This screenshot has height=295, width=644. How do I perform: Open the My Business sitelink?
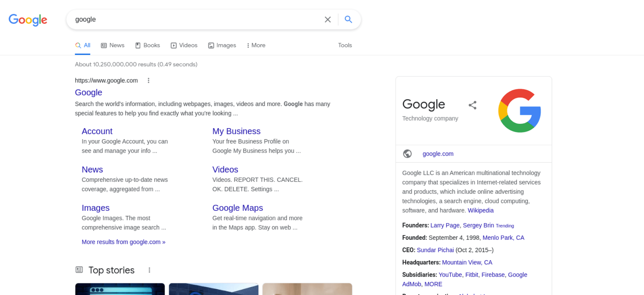[236, 131]
